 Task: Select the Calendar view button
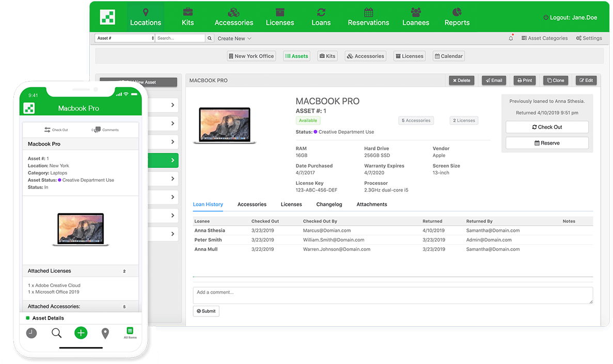point(448,56)
